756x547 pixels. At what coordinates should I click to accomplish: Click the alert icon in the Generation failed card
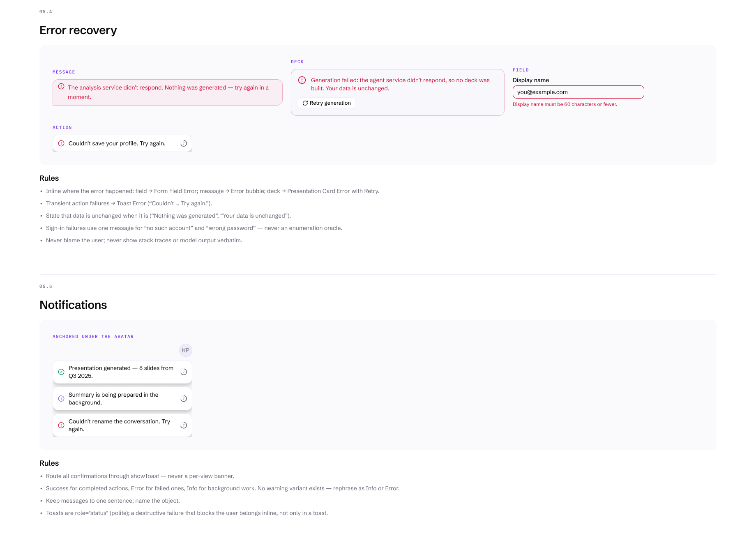[x=302, y=80]
